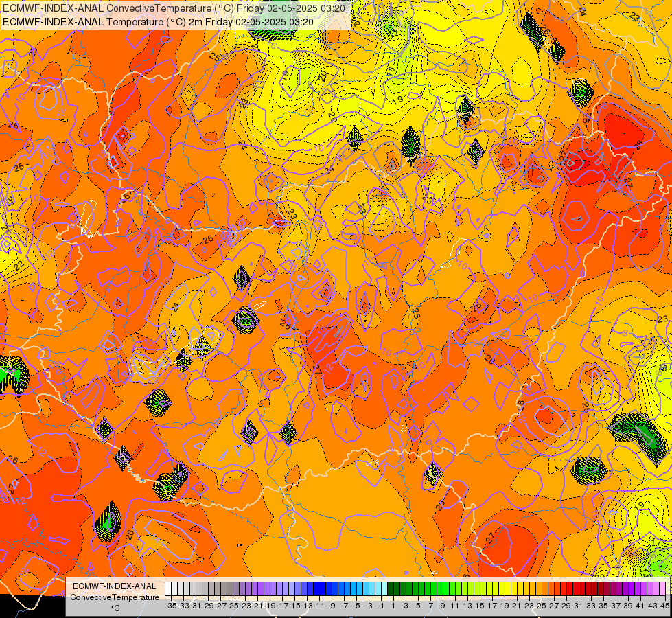The image size is (672, 618).
Task: Click the 17 value in legend scale
Action: [492, 606]
